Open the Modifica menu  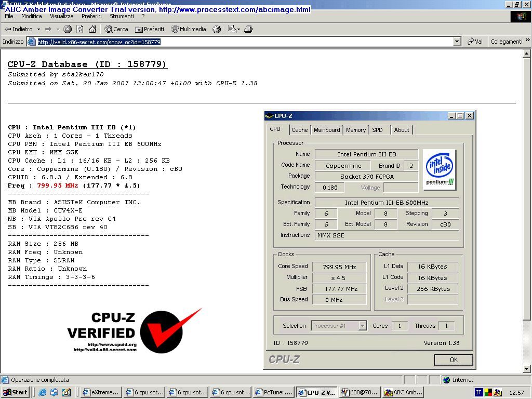click(32, 16)
